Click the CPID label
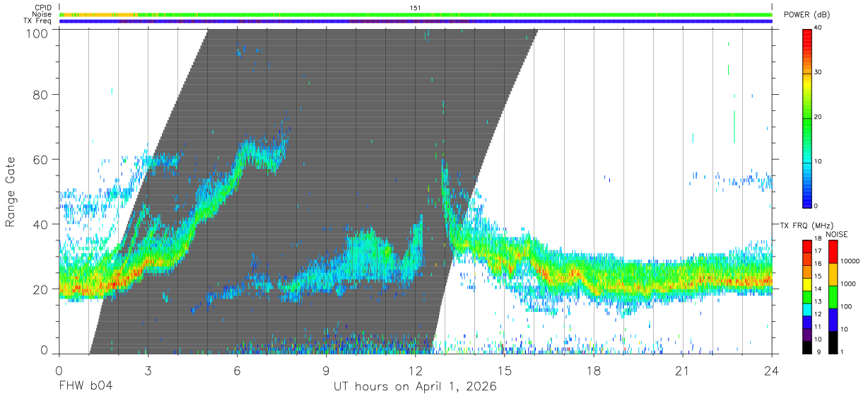Image resolution: width=868 pixels, height=401 pixels. (x=43, y=8)
